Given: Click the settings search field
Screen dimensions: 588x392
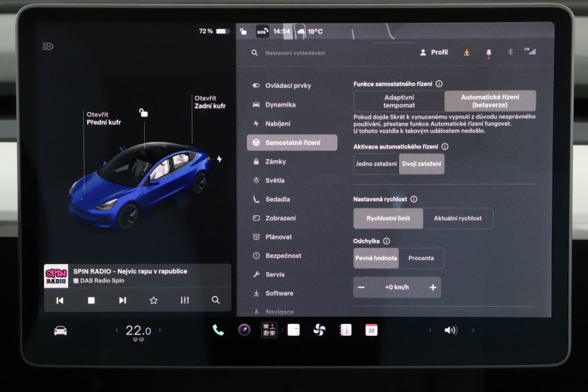Looking at the screenshot, I should [295, 53].
